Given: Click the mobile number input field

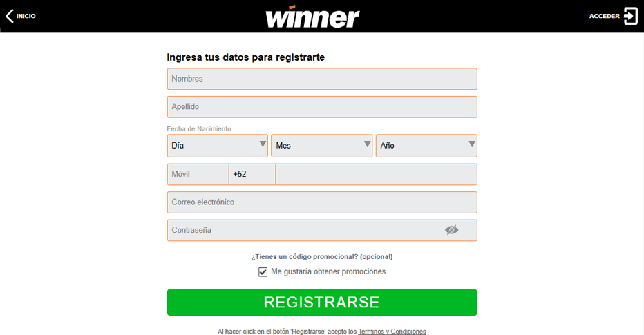Looking at the screenshot, I should (x=375, y=174).
